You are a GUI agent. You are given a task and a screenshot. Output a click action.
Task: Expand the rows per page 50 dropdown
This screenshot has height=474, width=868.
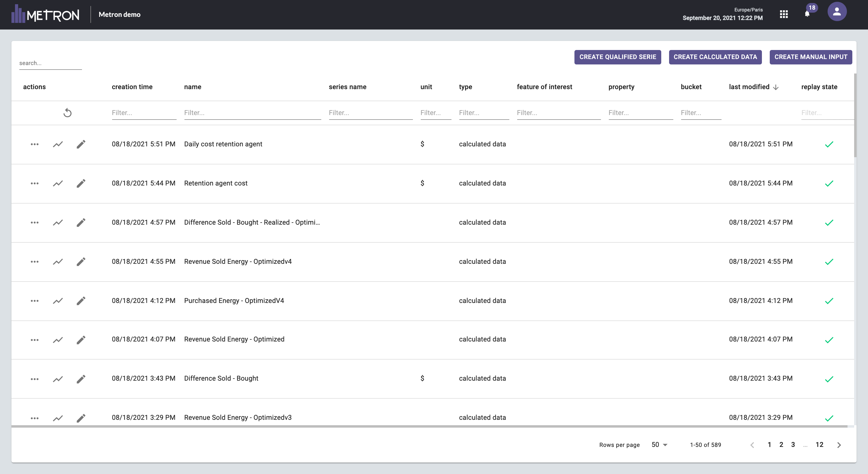(x=659, y=445)
